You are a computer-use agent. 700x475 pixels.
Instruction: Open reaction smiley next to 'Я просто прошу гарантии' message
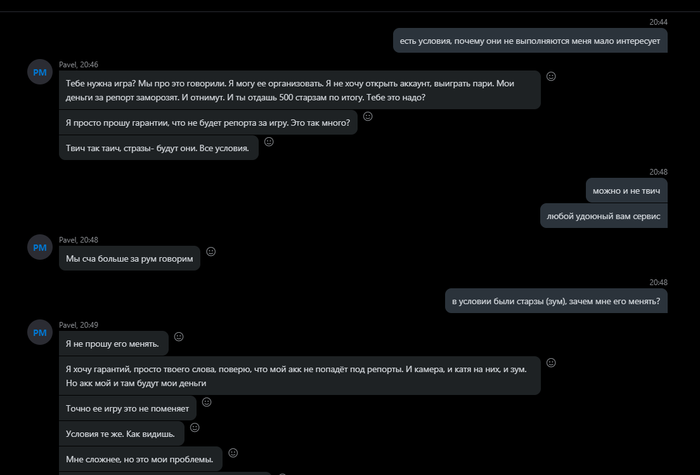tap(367, 116)
